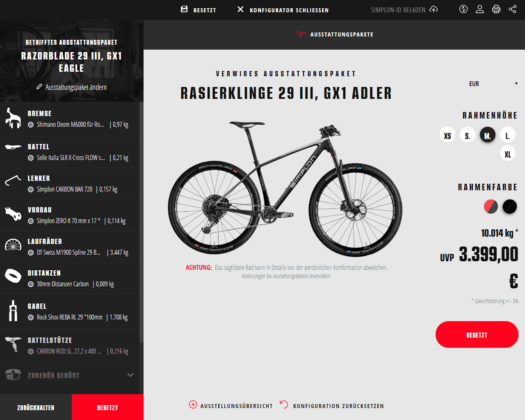Expand Ausstellungsübersicht with the plus icon

193,404
